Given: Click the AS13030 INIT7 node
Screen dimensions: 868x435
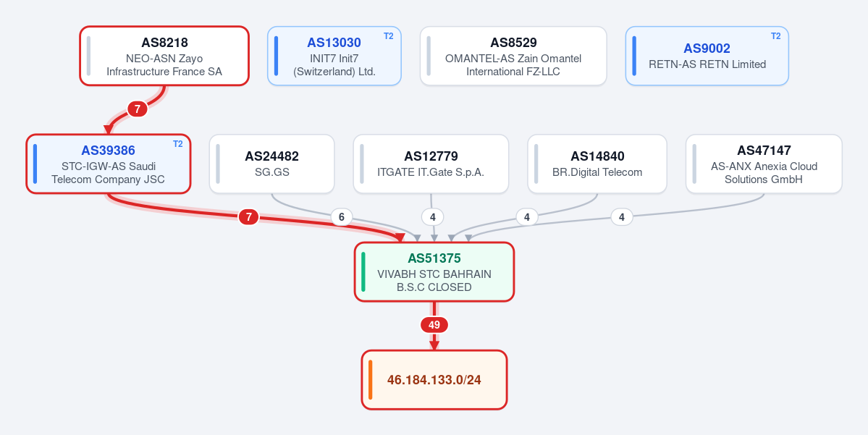Looking at the screenshot, I should [x=334, y=56].
